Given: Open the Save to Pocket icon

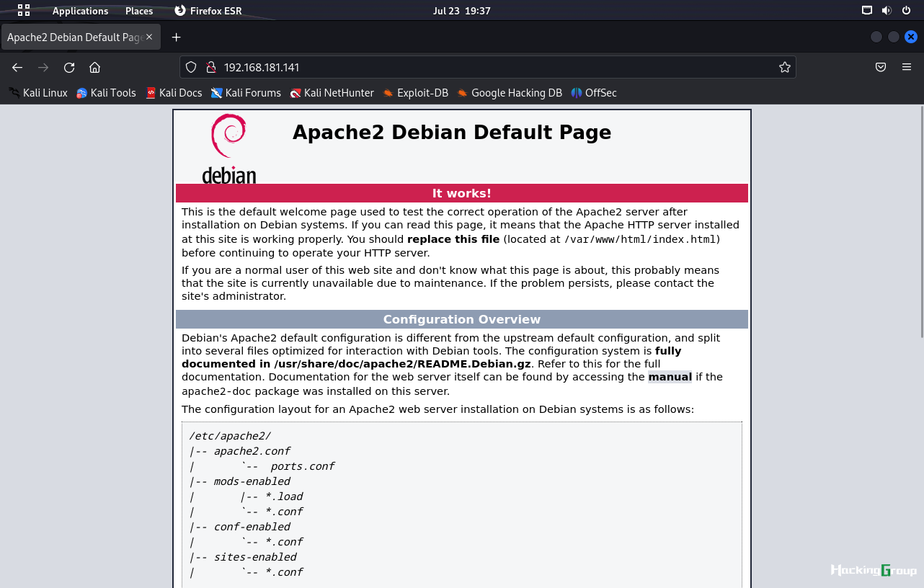Looking at the screenshot, I should [881, 67].
